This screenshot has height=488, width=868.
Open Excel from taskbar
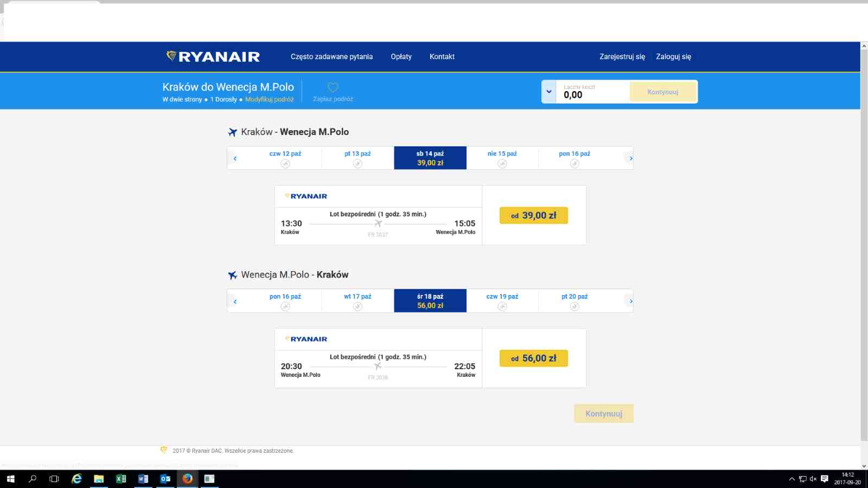pos(121,479)
